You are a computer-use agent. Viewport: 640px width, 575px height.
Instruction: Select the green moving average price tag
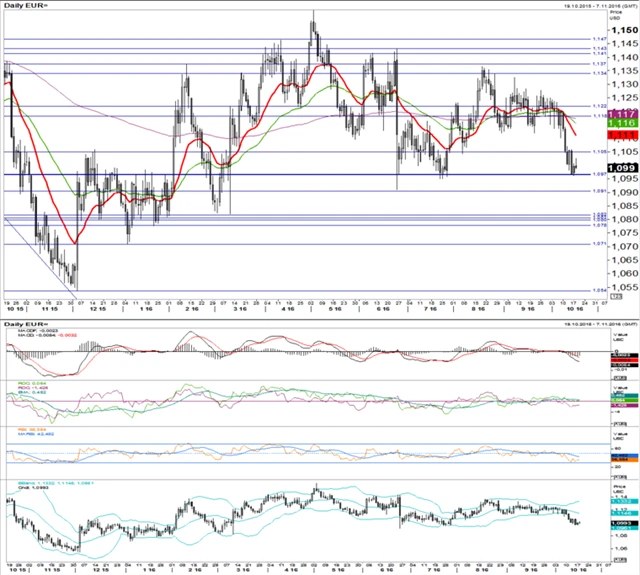pos(621,119)
